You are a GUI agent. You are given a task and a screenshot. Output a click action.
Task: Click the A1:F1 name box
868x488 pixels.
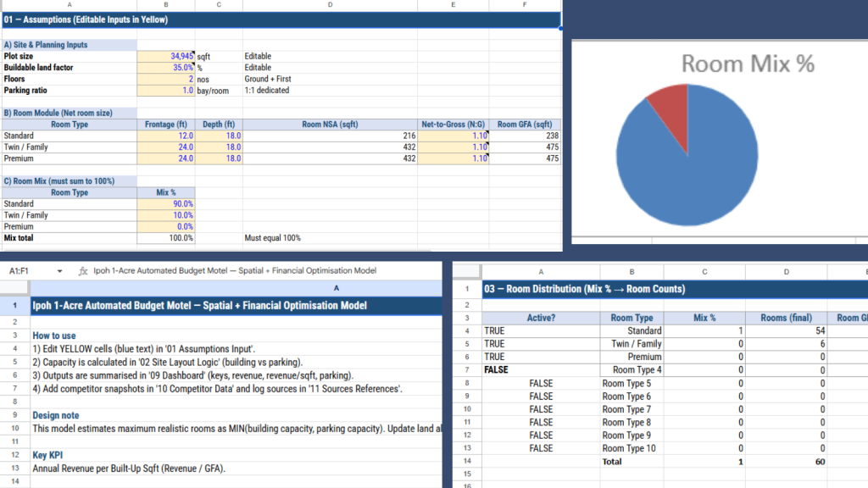click(25, 270)
